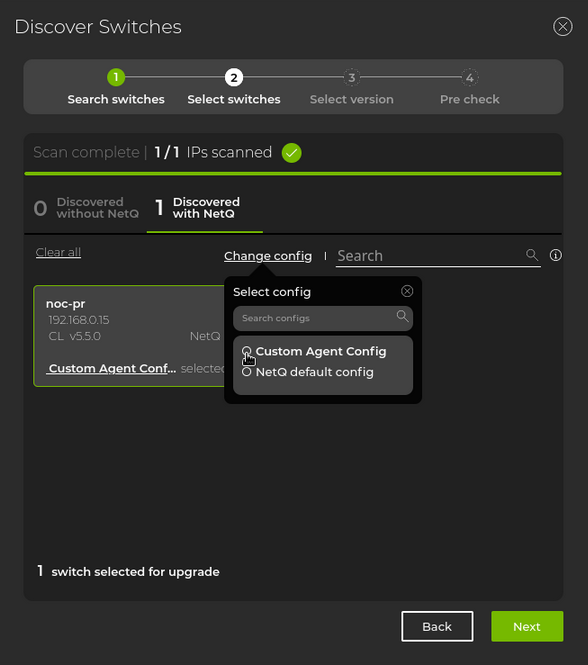This screenshot has height=665, width=588.
Task: Go to step 1 Search switches
Action: (x=116, y=78)
